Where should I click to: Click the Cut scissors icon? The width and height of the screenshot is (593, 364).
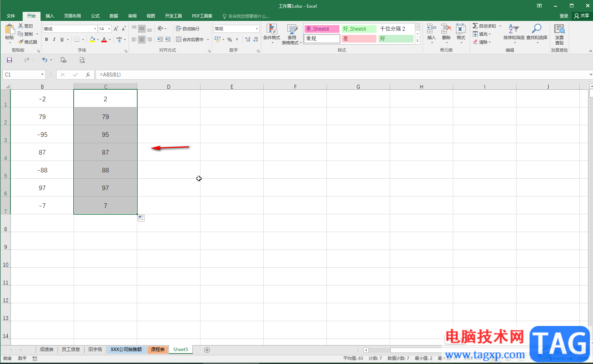[21, 26]
